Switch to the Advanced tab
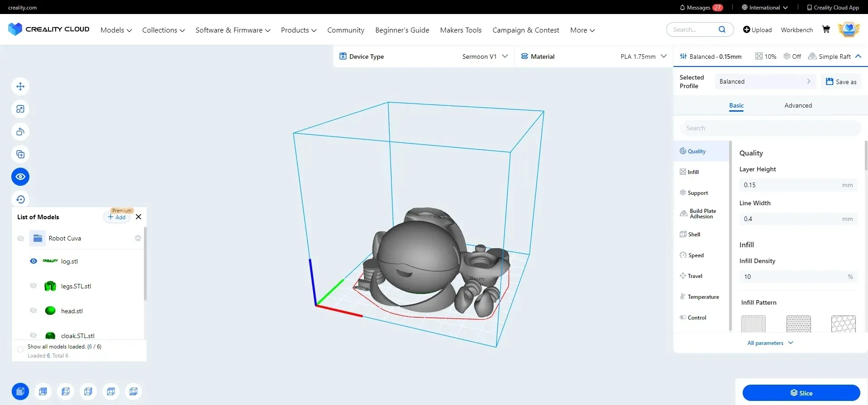The image size is (868, 405). coord(798,105)
